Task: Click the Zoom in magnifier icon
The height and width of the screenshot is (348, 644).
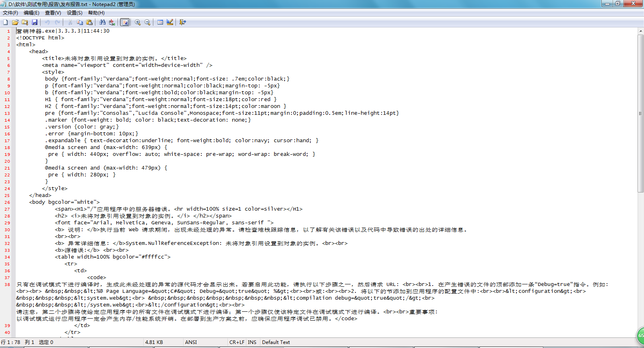Action: pos(138,22)
